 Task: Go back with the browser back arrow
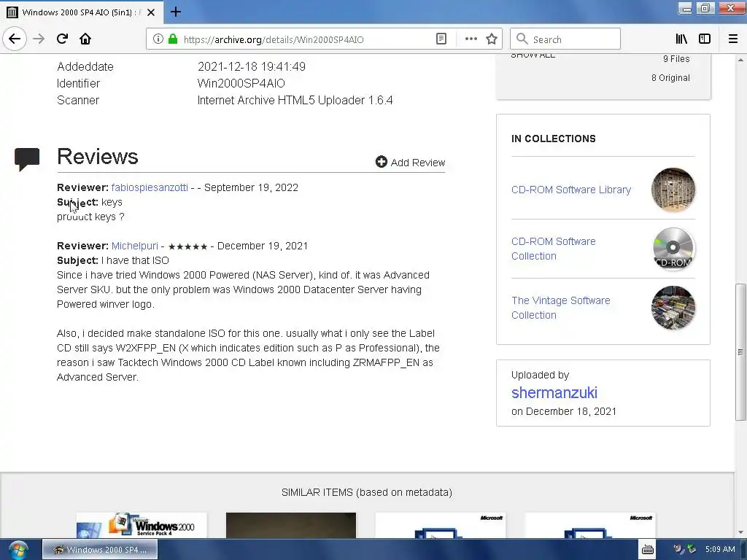(x=15, y=39)
